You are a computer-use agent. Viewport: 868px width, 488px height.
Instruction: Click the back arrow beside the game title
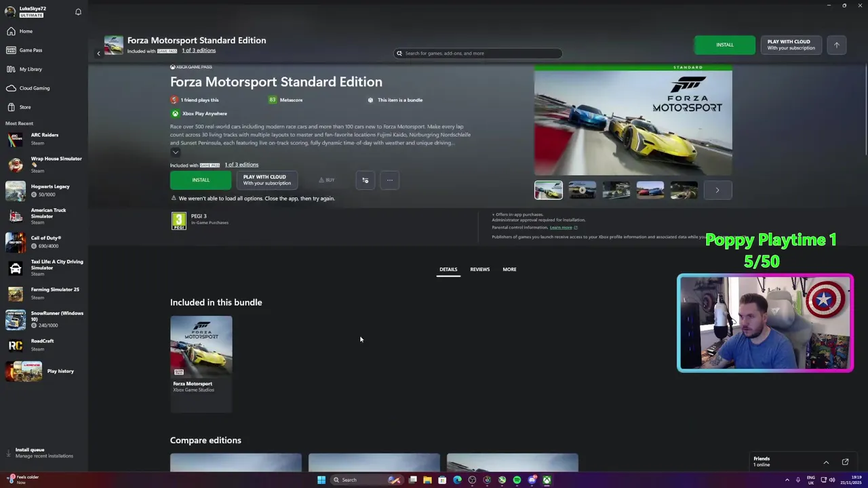(x=98, y=53)
